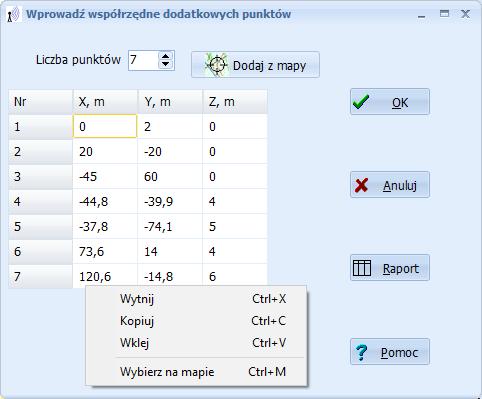The width and height of the screenshot is (482, 399).
Task: Close the dialog window
Action: [465, 14]
